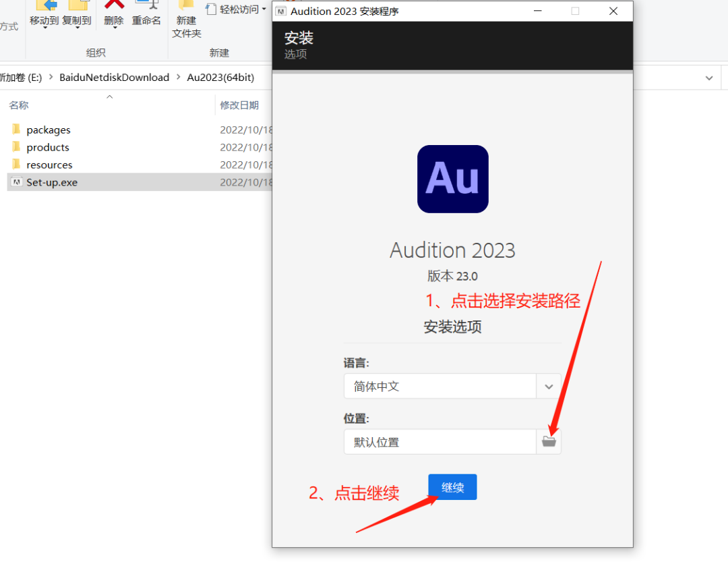Open the packages folder
Image resolution: width=728 pixels, height=566 pixels.
point(48,130)
